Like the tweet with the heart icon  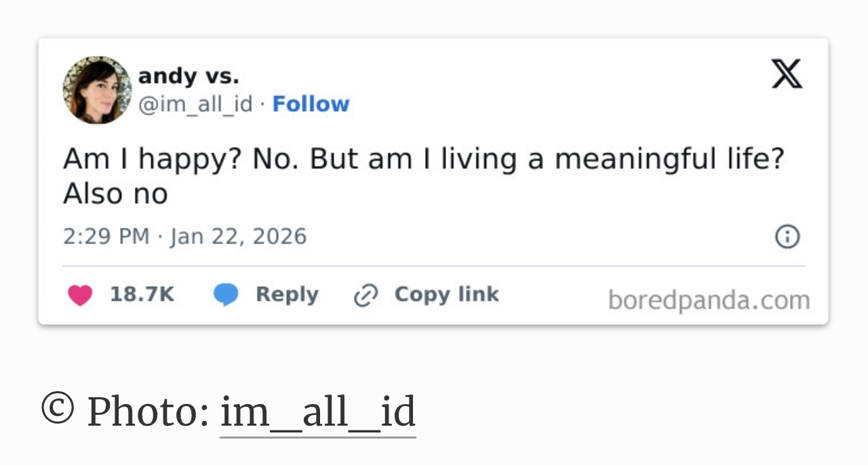click(x=80, y=295)
